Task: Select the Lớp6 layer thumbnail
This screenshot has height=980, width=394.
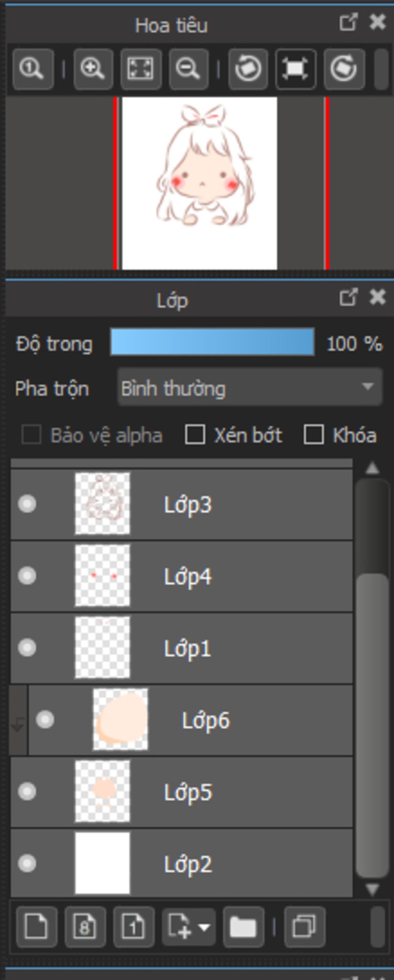Action: [x=120, y=719]
